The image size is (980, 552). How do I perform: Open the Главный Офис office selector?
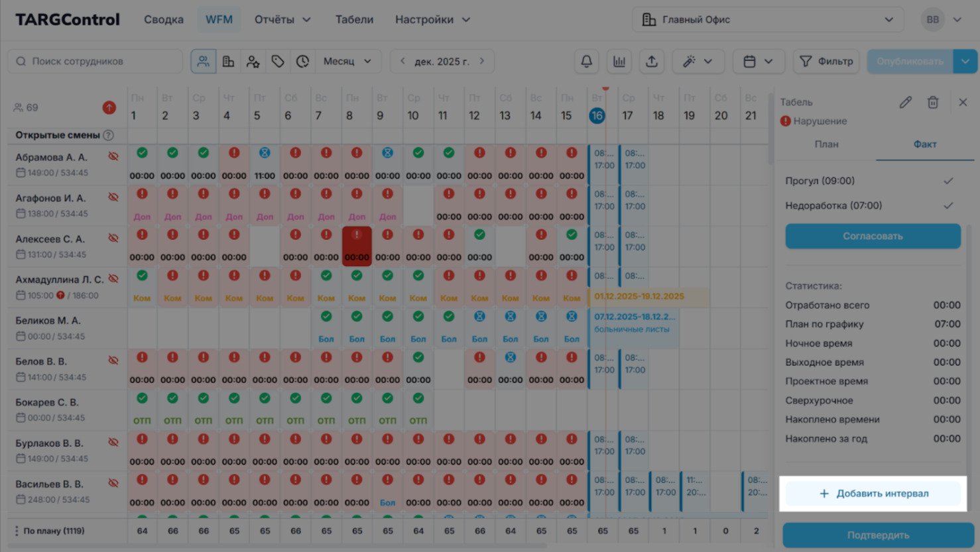768,20
